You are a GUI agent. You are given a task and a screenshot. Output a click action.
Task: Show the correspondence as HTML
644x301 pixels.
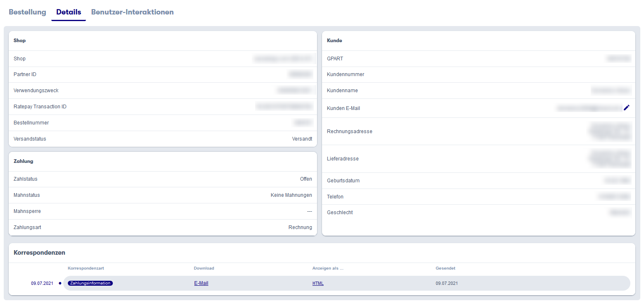[318, 283]
